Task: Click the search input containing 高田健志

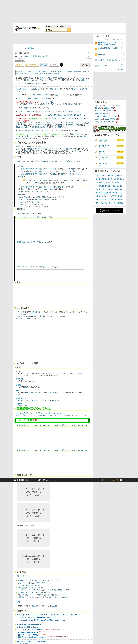Action: tap(56, 30)
